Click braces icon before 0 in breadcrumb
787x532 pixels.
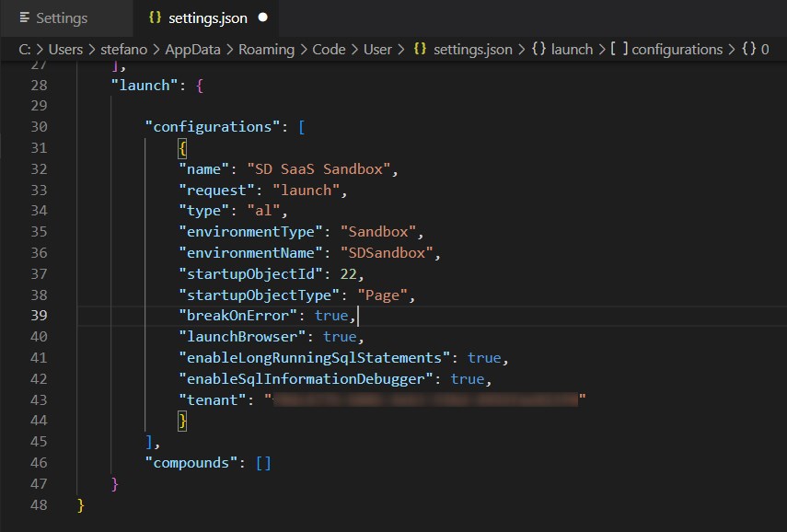pos(747,49)
